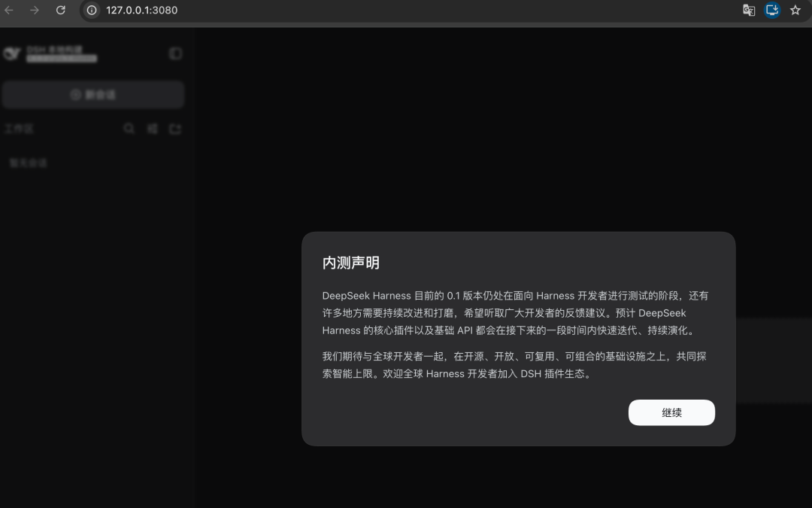
Task: Open the workspace search magnifier icon
Action: [x=129, y=128]
